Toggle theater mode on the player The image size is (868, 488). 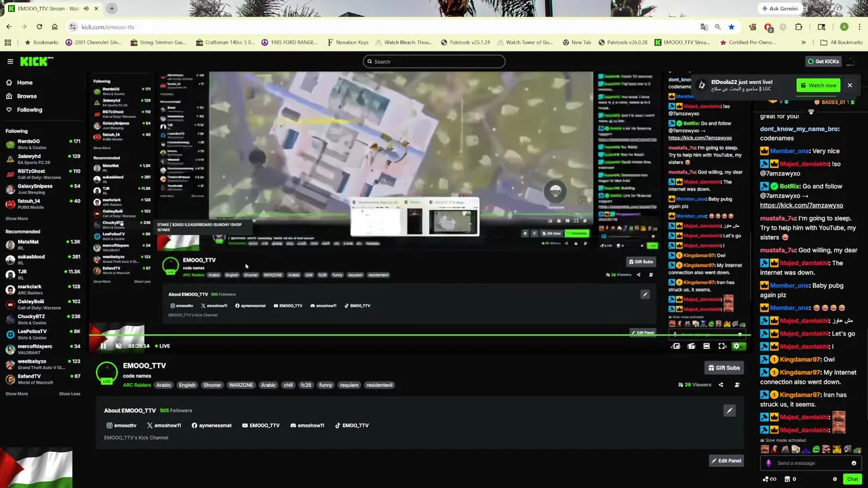[706, 346]
